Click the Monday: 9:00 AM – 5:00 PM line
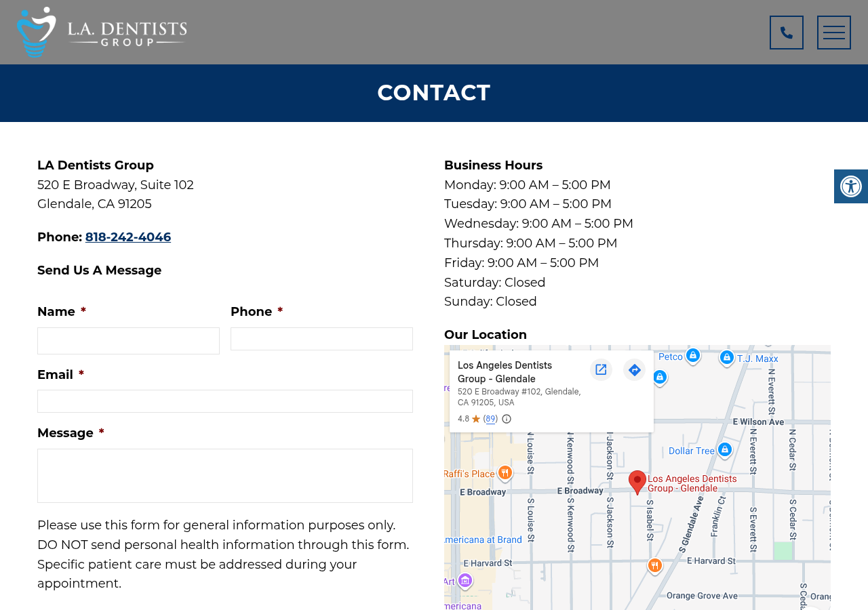Screen dimensions: 868x610 (528, 185)
